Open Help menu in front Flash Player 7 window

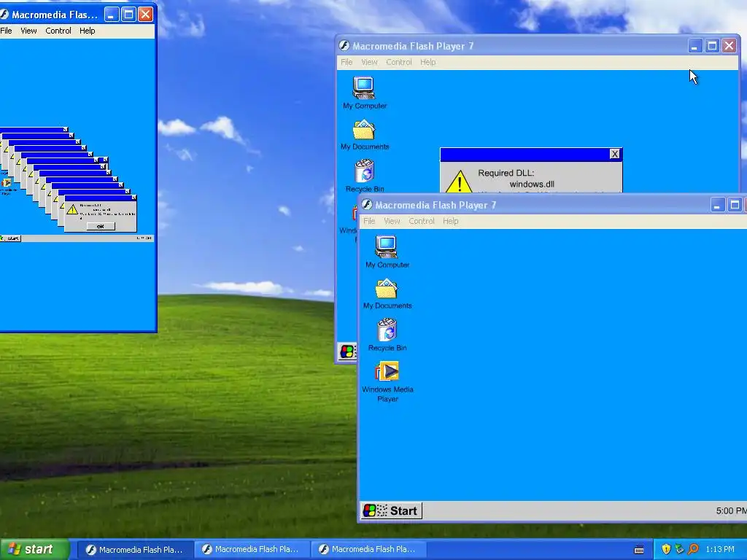(x=451, y=221)
